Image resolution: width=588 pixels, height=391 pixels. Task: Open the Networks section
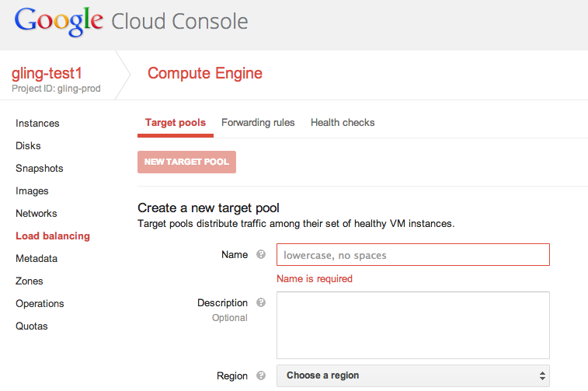point(37,214)
